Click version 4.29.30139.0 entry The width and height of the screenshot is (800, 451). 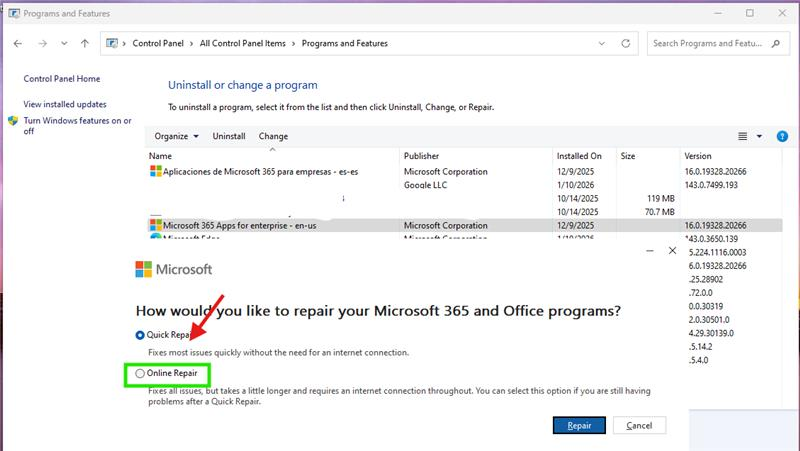711,333
